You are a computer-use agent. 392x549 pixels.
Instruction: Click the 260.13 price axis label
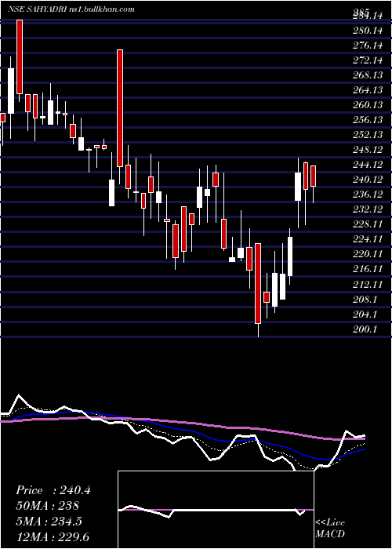(x=368, y=105)
